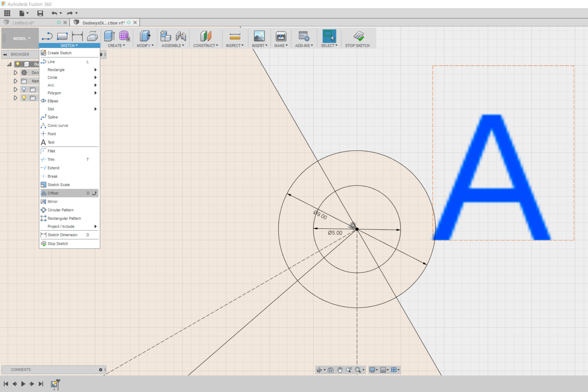Click the Inspect measure ruler icon
This screenshot has height=392, width=588.
[235, 36]
